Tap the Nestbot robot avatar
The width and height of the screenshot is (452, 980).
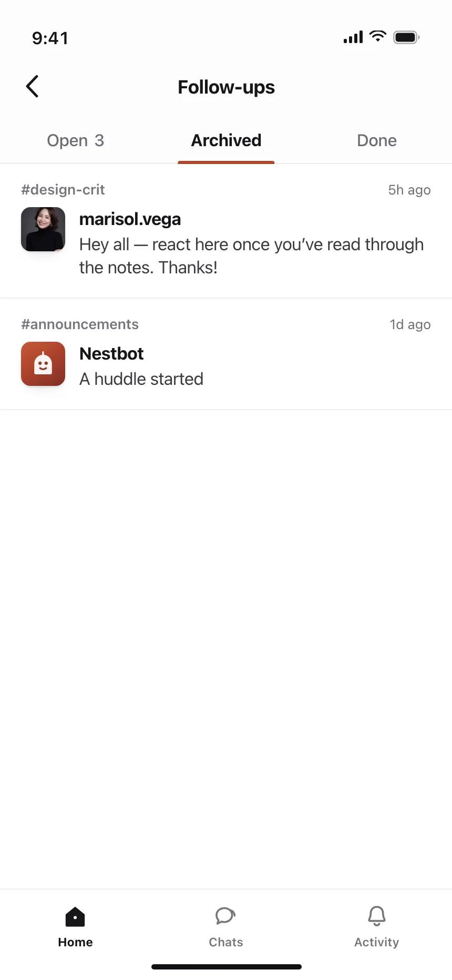coord(43,364)
